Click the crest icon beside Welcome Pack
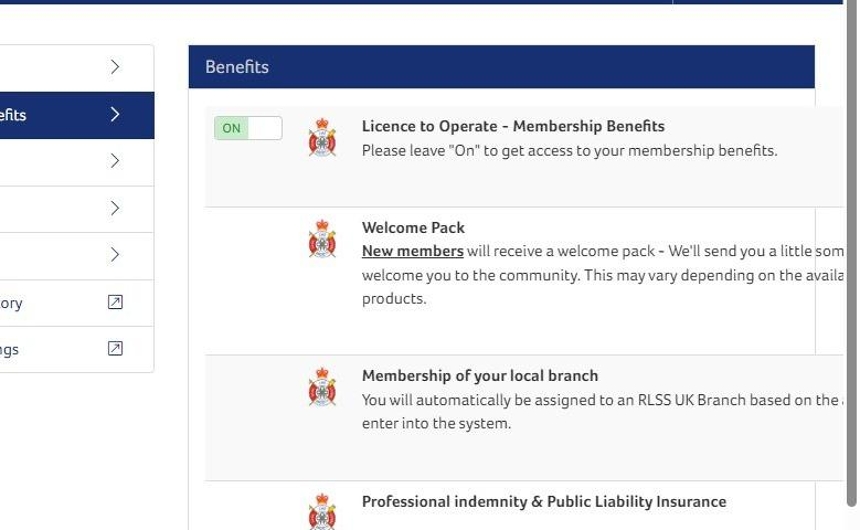The height and width of the screenshot is (530, 860). coord(322,239)
